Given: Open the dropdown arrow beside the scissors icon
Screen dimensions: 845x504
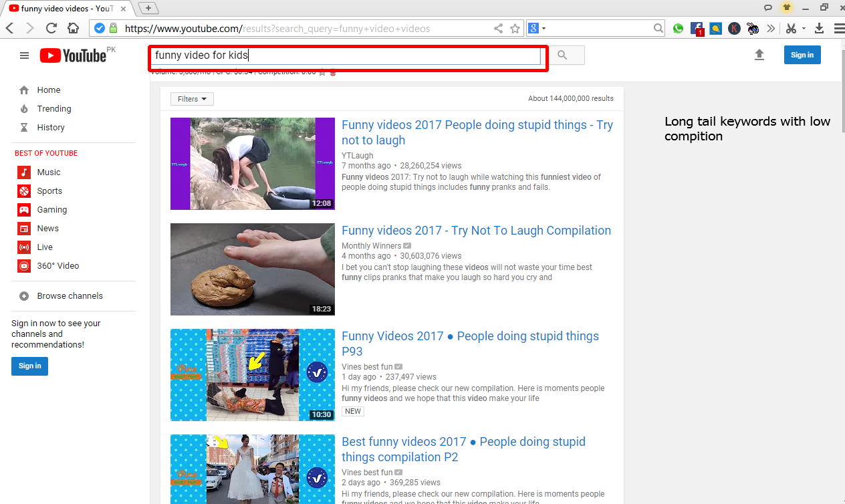Looking at the screenshot, I should click(x=804, y=29).
